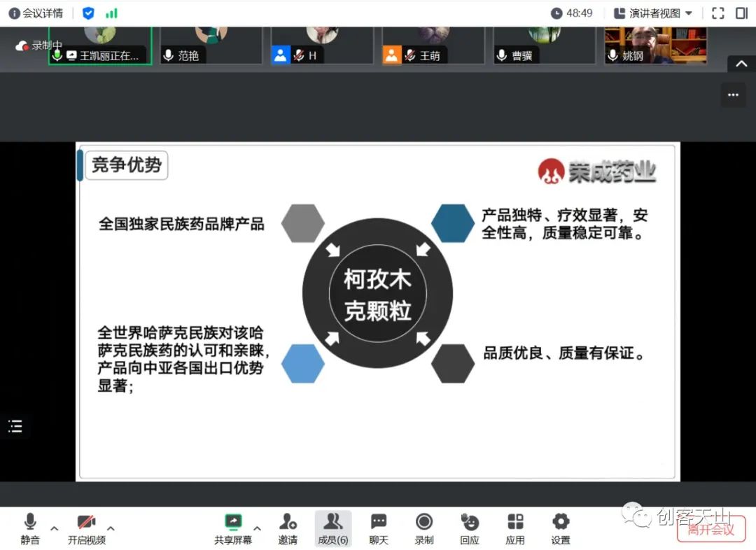Collapse the participant strip with the up chevron
The width and height of the screenshot is (756, 550).
[741, 64]
